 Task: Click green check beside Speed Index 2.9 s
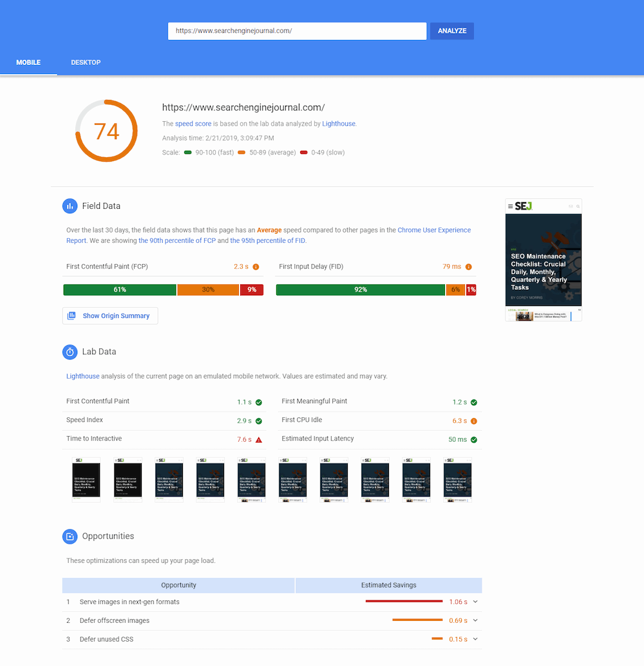(259, 421)
